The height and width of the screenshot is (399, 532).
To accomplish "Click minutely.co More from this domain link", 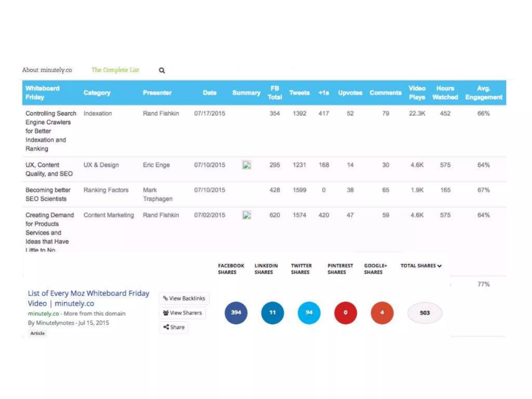I will pyautogui.click(x=76, y=314).
